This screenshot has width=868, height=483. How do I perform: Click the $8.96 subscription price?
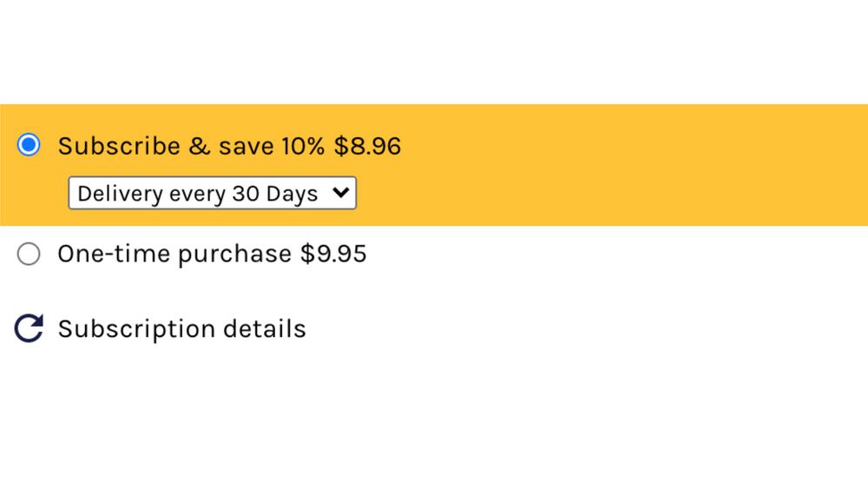[x=368, y=146]
